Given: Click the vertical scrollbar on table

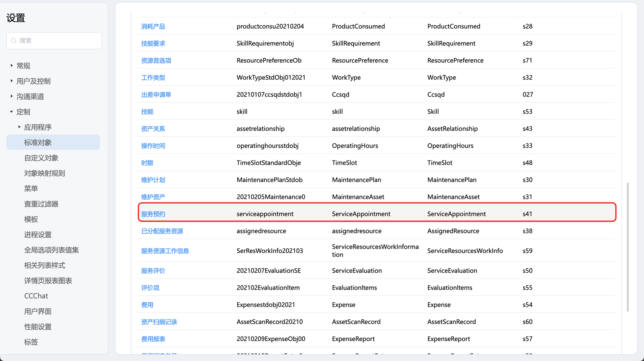Looking at the screenshot, I should click(x=628, y=247).
